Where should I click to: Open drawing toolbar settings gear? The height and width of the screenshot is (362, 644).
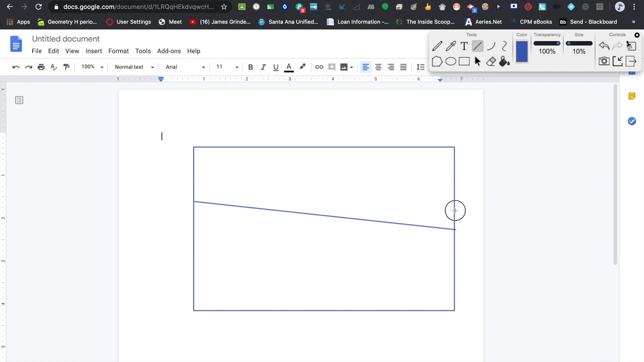(637, 35)
